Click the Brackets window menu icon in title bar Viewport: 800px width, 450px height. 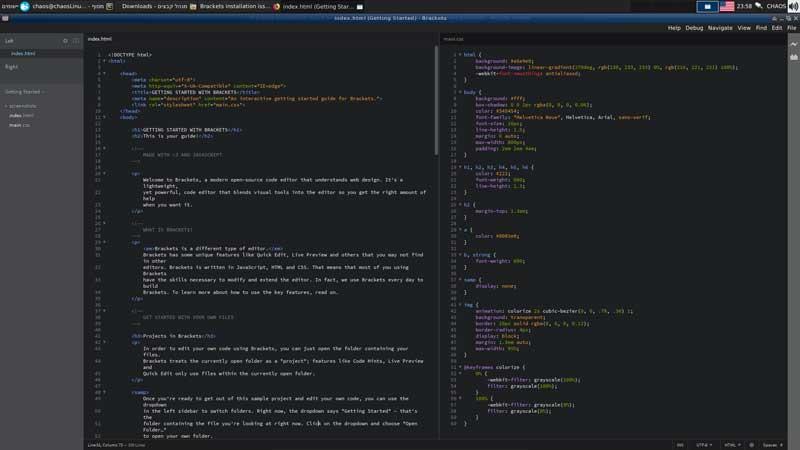5,18
